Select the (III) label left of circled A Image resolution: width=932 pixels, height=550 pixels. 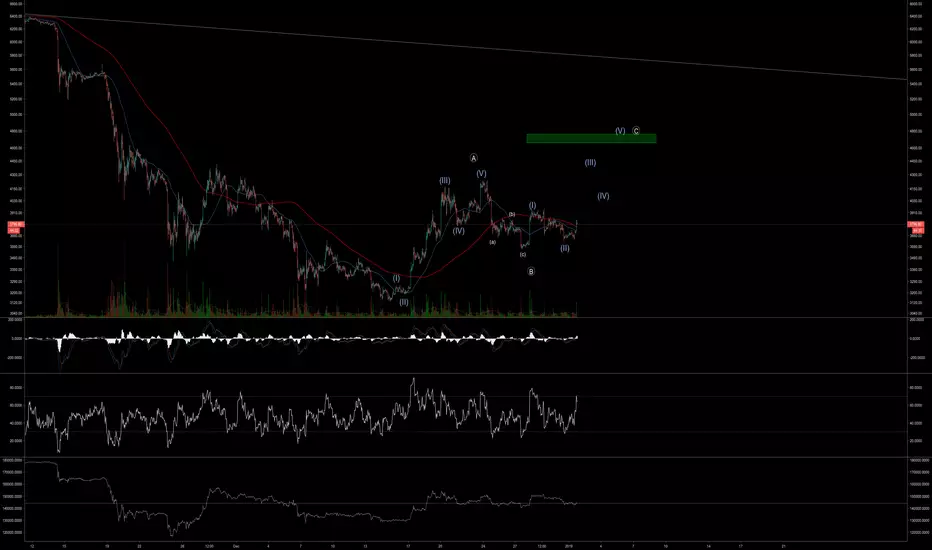click(445, 181)
